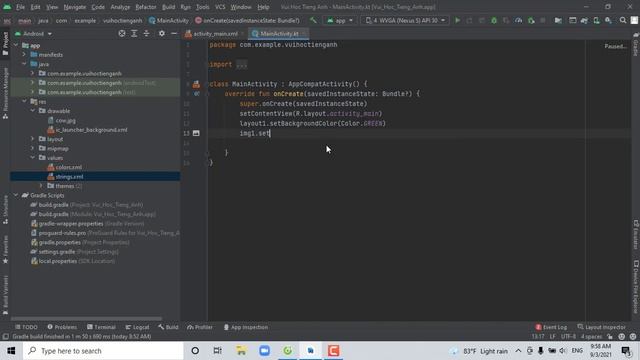Select ic_launcher_background.xml file
The width and height of the screenshot is (640, 360).
87,130
